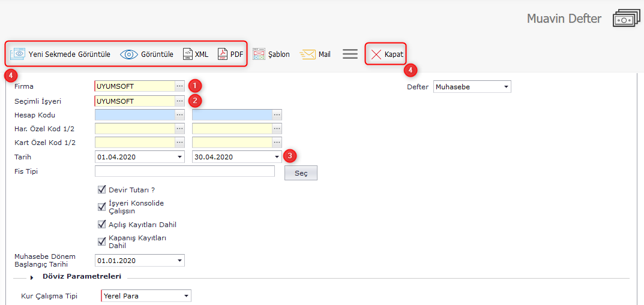This screenshot has height=305, width=644.
Task: Open Firma lookup ellipsis button
Action: point(179,86)
